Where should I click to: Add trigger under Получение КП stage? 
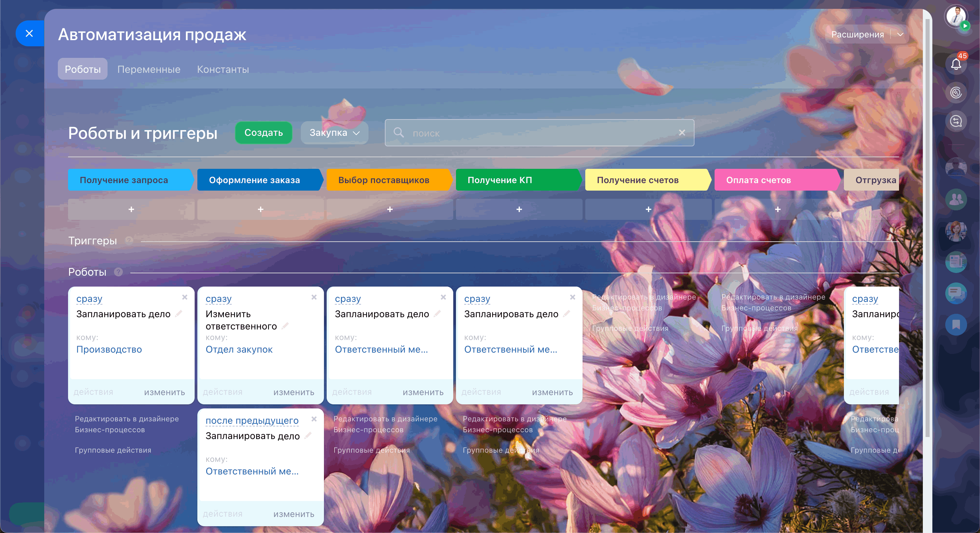[519, 209]
